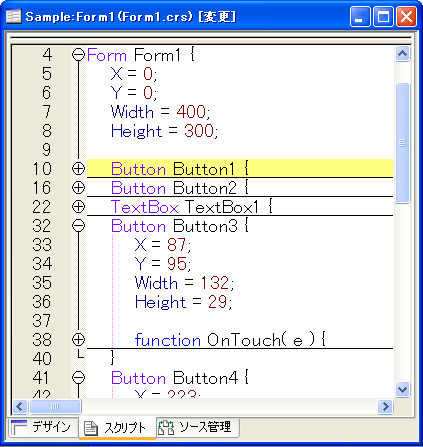Expand the folded Button1 block
Viewport: 423px width, 447px height.
click(x=79, y=169)
